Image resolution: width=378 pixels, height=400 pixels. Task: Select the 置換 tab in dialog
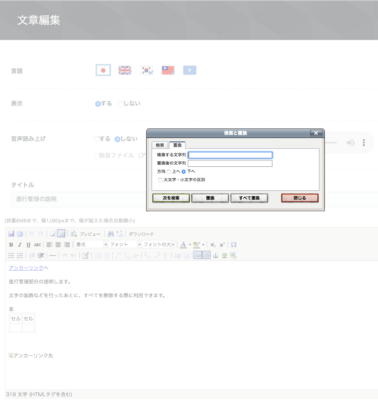[x=177, y=145]
